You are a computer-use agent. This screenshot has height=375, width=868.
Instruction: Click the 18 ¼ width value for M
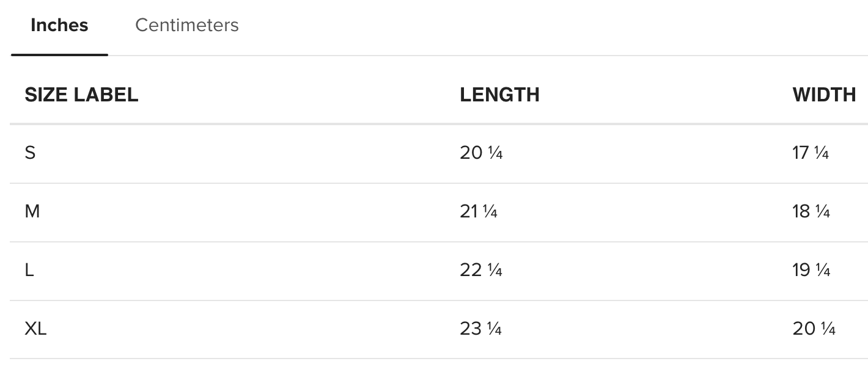coord(811,211)
